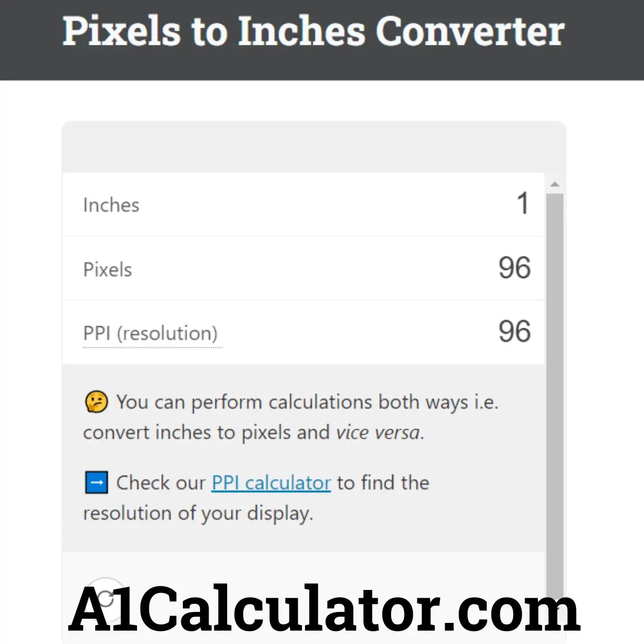
Task: Click the dotted-underlined PPI (resolution) label
Action: tap(151, 333)
